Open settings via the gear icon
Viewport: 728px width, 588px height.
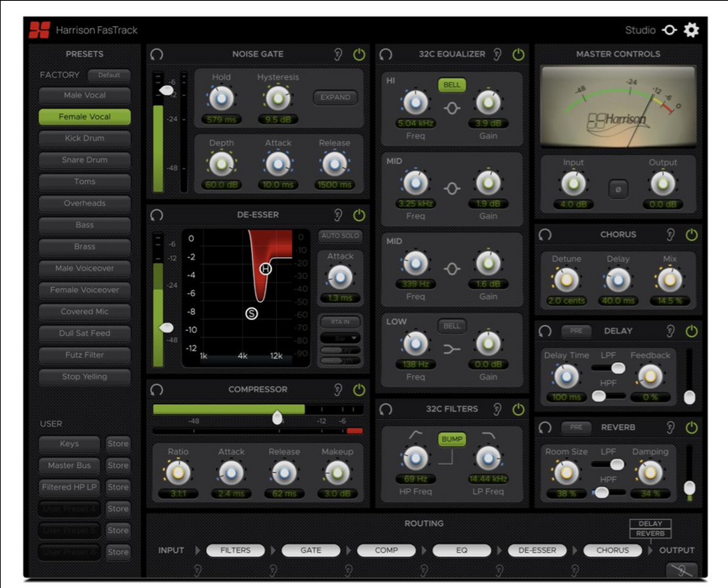point(691,30)
